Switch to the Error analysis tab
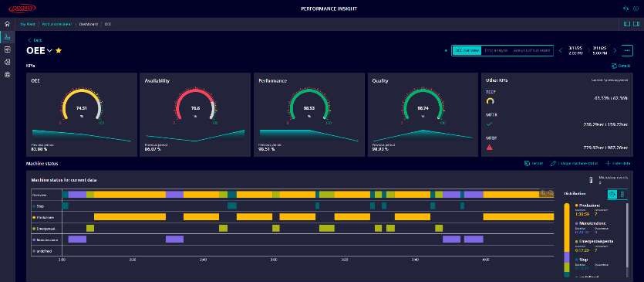The height and width of the screenshot is (282, 644). [496, 50]
